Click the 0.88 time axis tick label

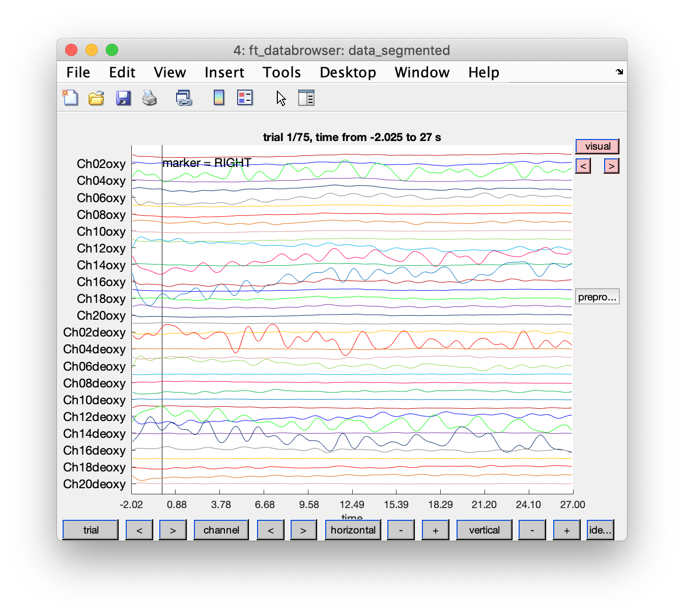(x=177, y=505)
